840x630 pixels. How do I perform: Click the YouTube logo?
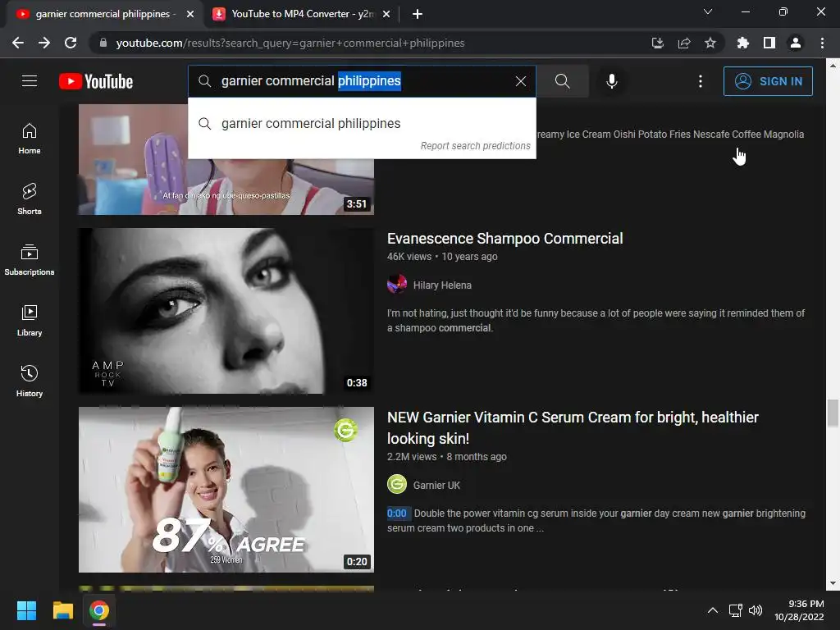(96, 81)
